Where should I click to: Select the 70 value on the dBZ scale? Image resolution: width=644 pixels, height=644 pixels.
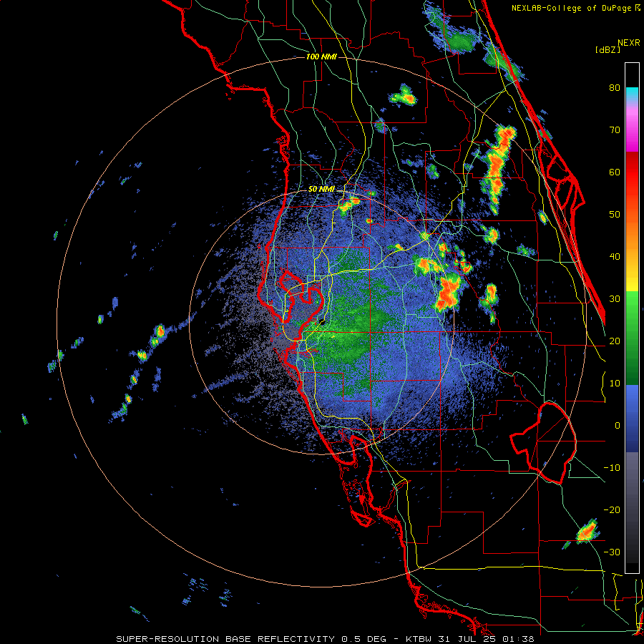pyautogui.click(x=615, y=130)
